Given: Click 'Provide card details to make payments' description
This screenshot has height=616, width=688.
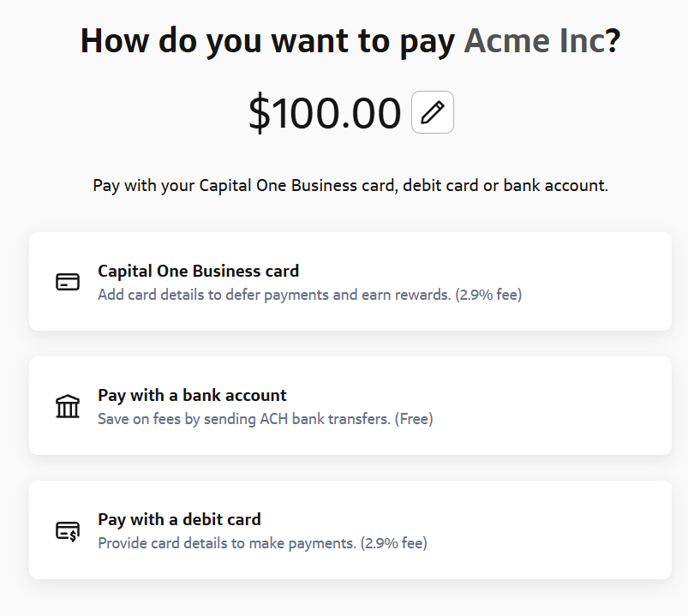Looking at the screenshot, I should click(226, 543).
